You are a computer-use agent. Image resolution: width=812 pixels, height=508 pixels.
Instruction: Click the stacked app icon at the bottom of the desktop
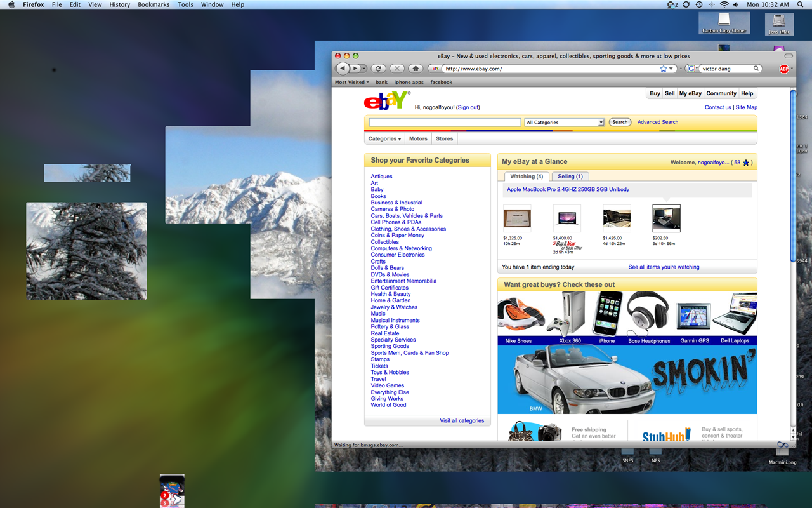click(x=172, y=491)
